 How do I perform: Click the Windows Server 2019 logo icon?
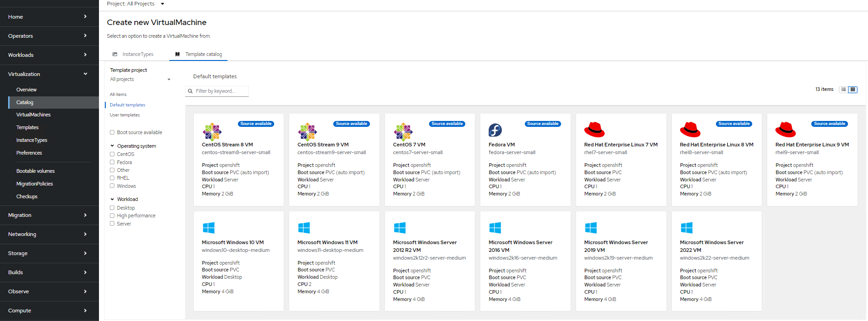click(x=591, y=228)
